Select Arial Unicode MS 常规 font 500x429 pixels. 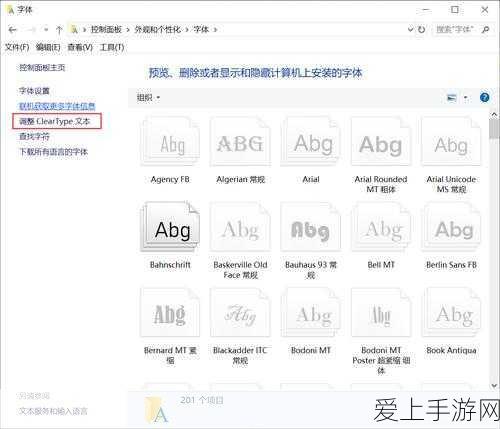[451, 142]
